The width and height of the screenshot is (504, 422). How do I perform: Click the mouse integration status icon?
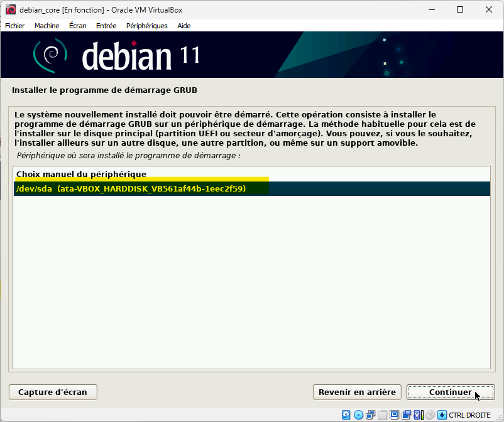pos(430,414)
